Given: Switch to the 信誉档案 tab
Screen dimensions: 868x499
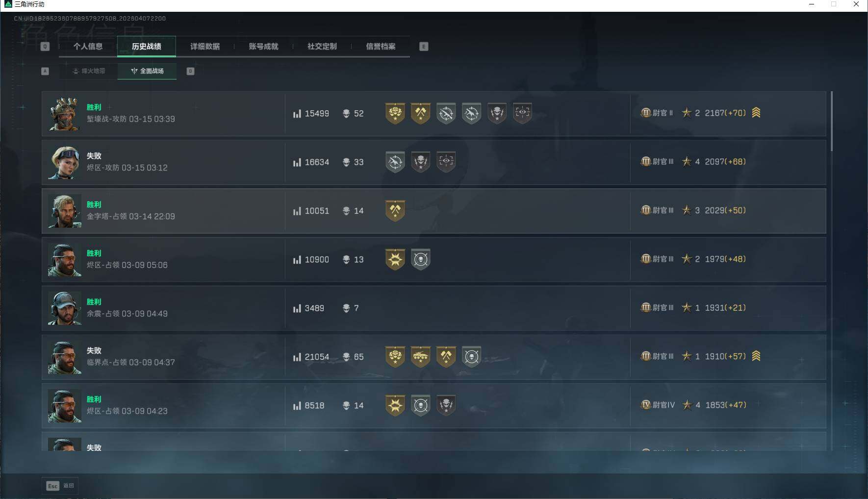Looking at the screenshot, I should [x=381, y=46].
